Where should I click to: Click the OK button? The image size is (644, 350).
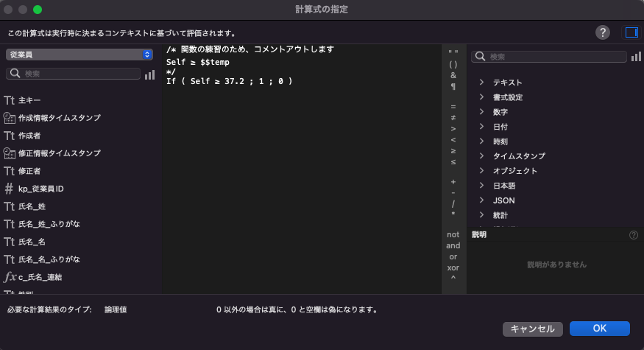(599, 329)
